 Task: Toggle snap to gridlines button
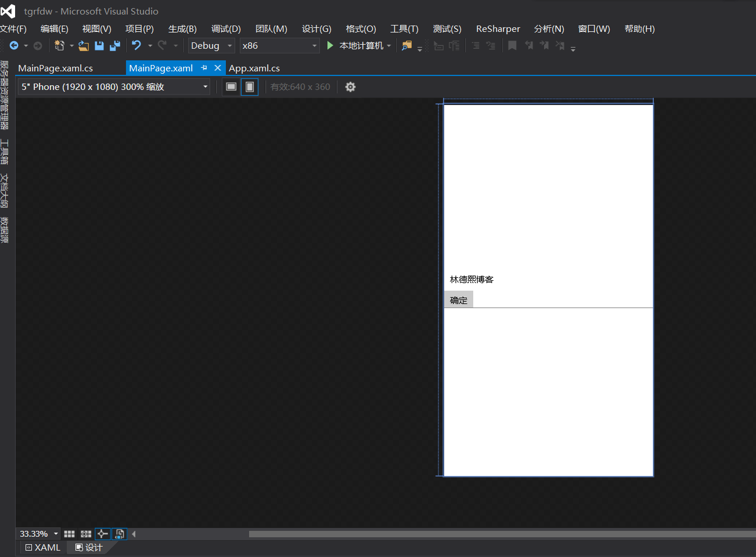click(86, 534)
